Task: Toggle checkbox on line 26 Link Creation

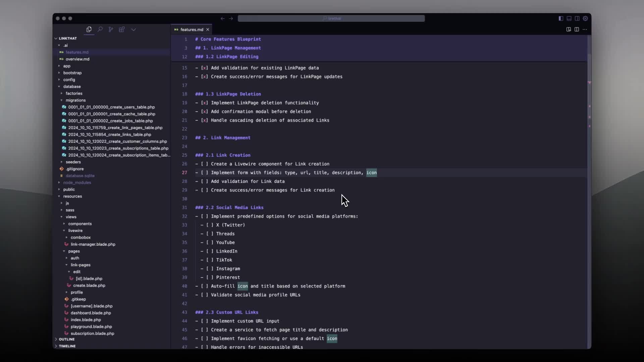Action: point(204,164)
